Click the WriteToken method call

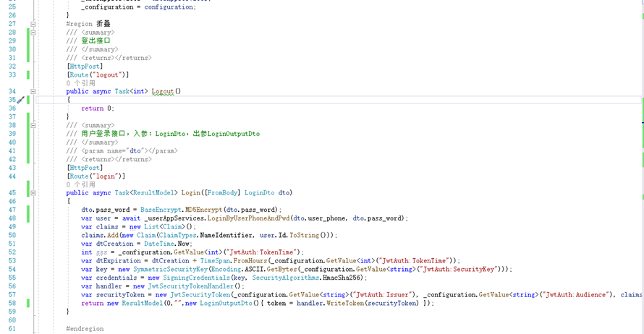tap(345, 303)
